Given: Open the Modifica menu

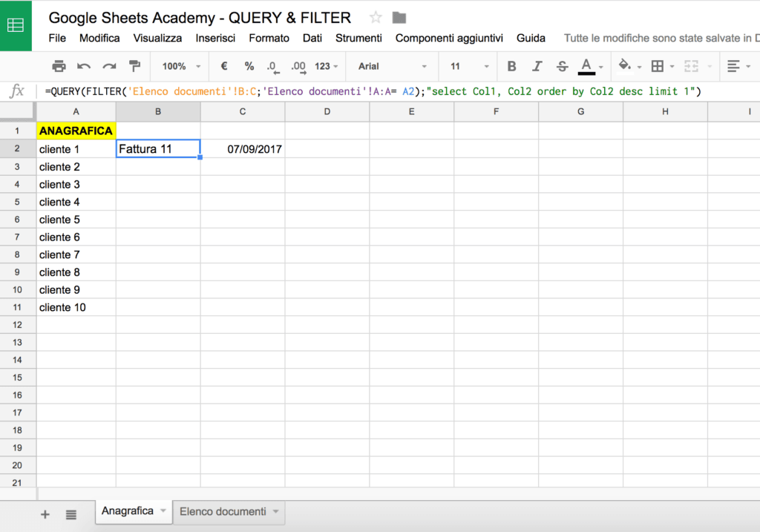Looking at the screenshot, I should click(99, 39).
